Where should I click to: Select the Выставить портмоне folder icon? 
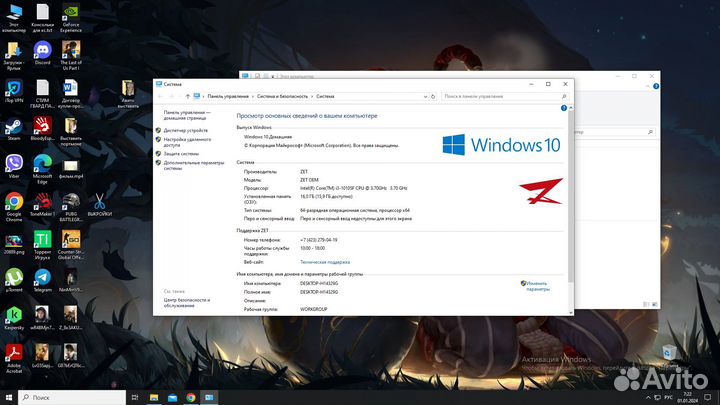[71, 131]
